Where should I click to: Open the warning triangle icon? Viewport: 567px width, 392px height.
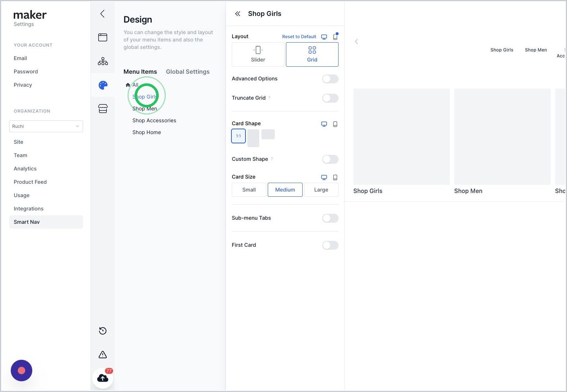click(103, 355)
